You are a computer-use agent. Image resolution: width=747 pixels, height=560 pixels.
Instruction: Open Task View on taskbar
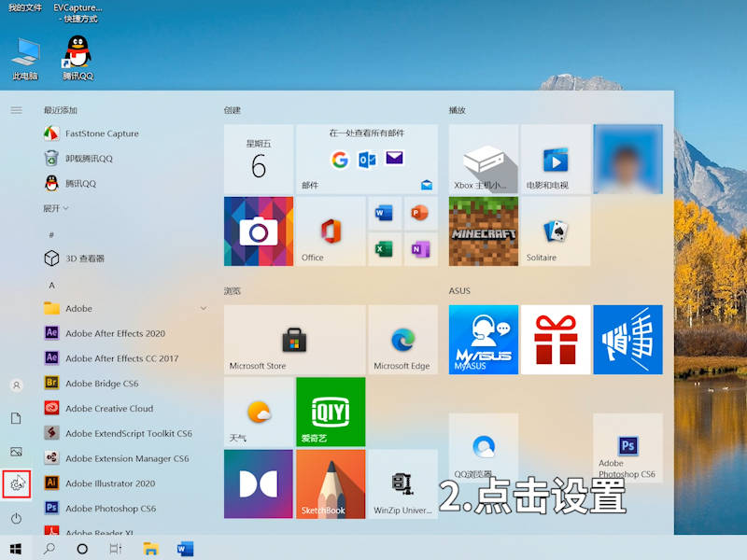click(115, 549)
